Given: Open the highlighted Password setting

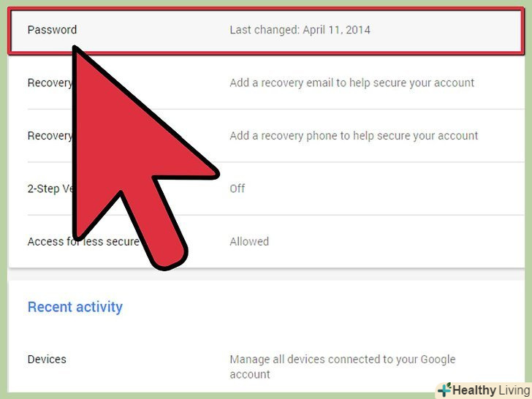Looking at the screenshot, I should 266,31.
